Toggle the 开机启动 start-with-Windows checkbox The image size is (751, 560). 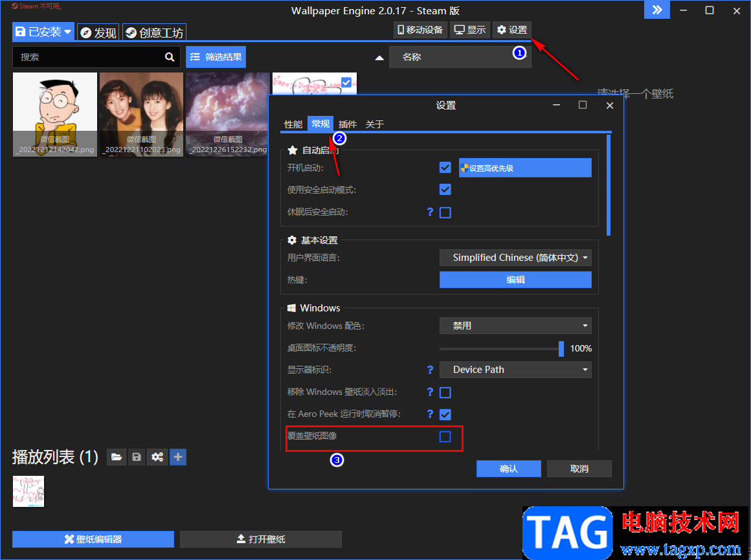445,168
